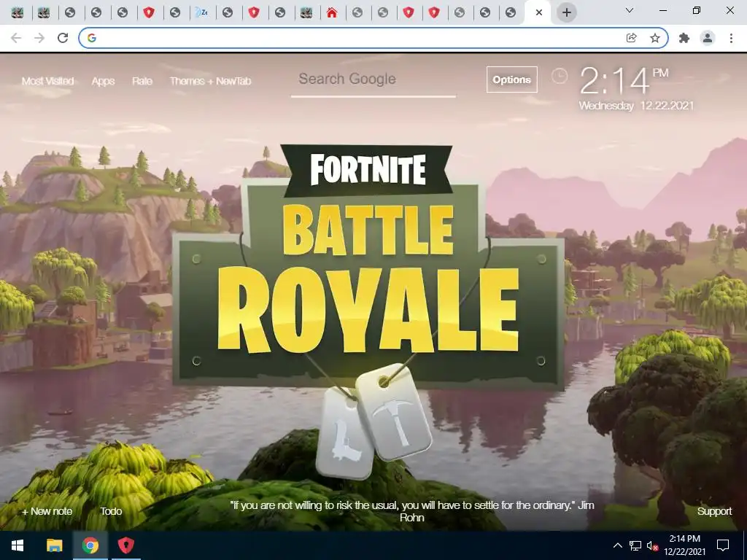
Task: Click inside the Chrome address bar
Action: click(373, 38)
